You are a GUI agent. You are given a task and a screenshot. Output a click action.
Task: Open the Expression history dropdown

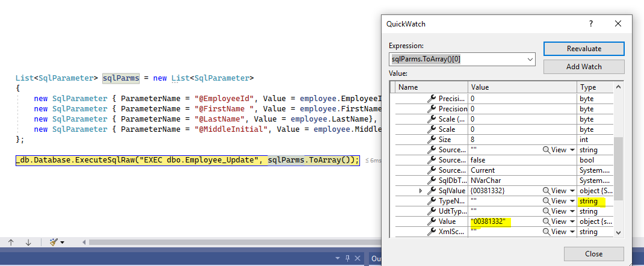click(530, 59)
